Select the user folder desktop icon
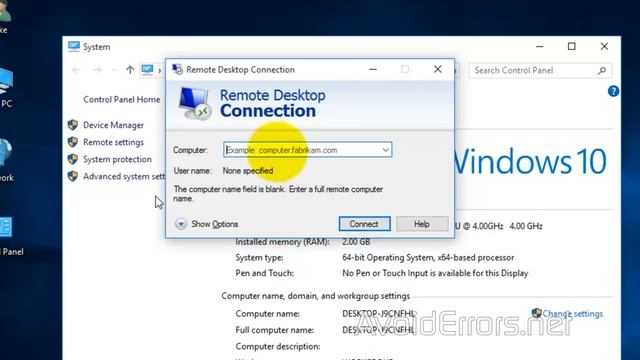 click(5, 16)
